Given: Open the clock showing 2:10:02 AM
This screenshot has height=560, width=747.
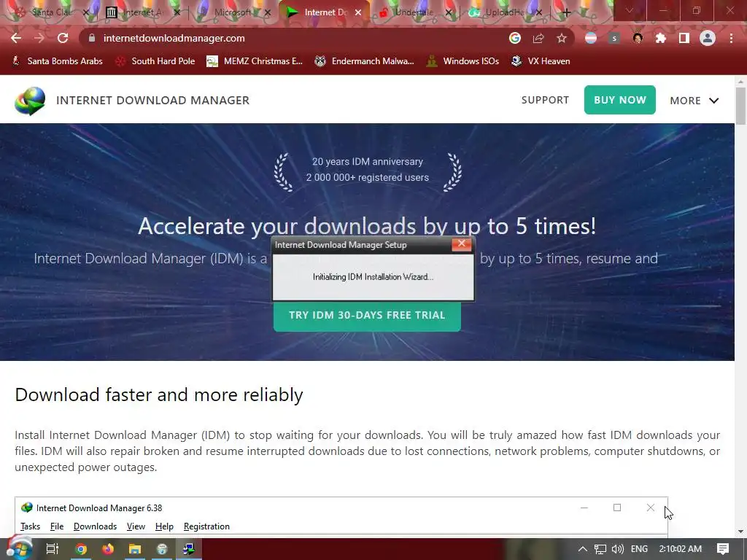Looking at the screenshot, I should (681, 549).
